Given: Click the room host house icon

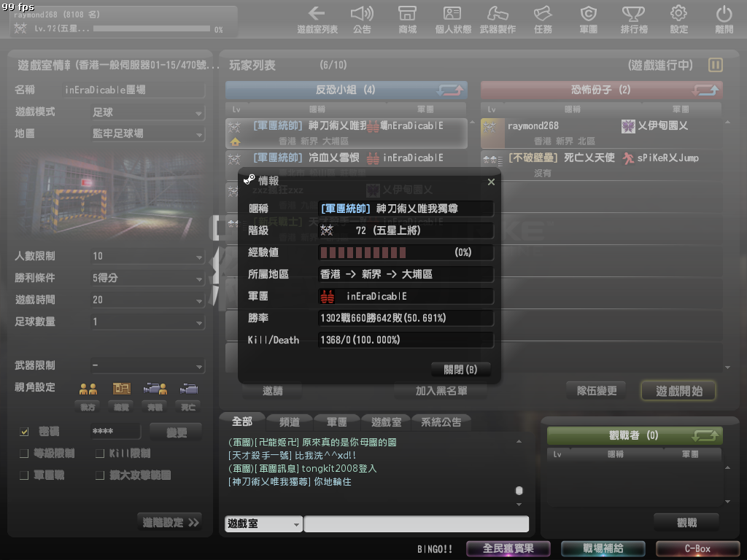Looking at the screenshot, I should [x=236, y=141].
